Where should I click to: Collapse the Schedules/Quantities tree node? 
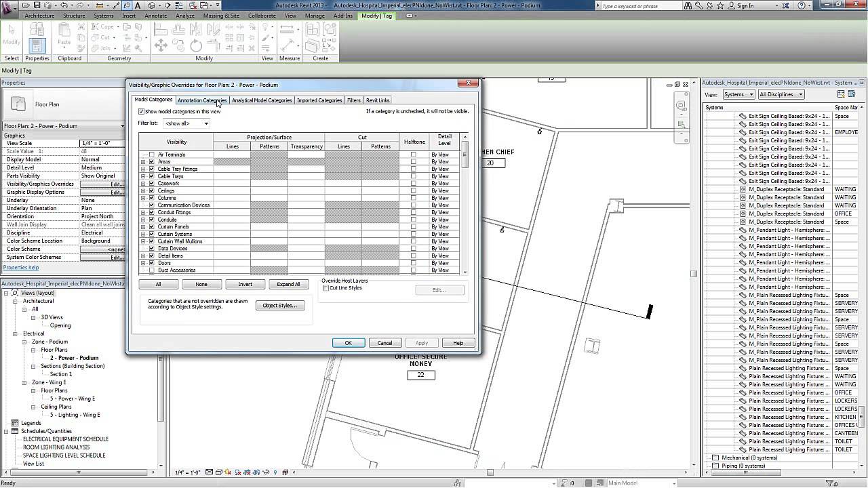6,431
